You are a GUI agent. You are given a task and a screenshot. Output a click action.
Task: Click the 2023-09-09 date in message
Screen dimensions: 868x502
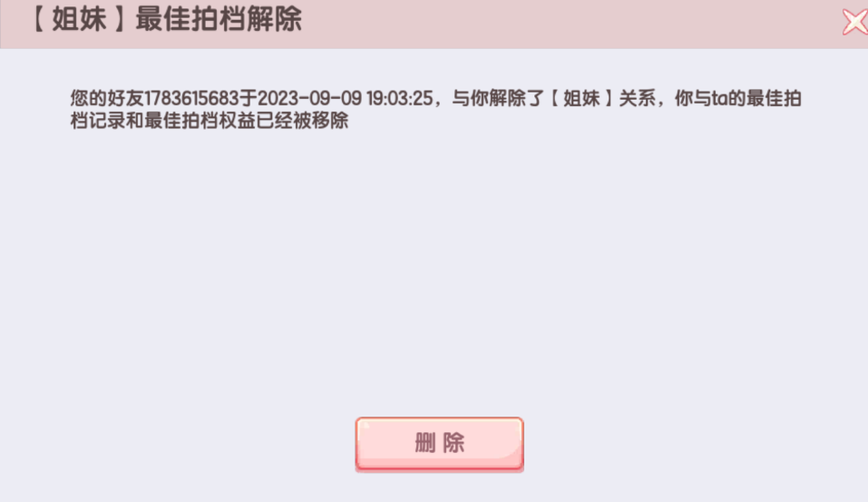tap(309, 99)
